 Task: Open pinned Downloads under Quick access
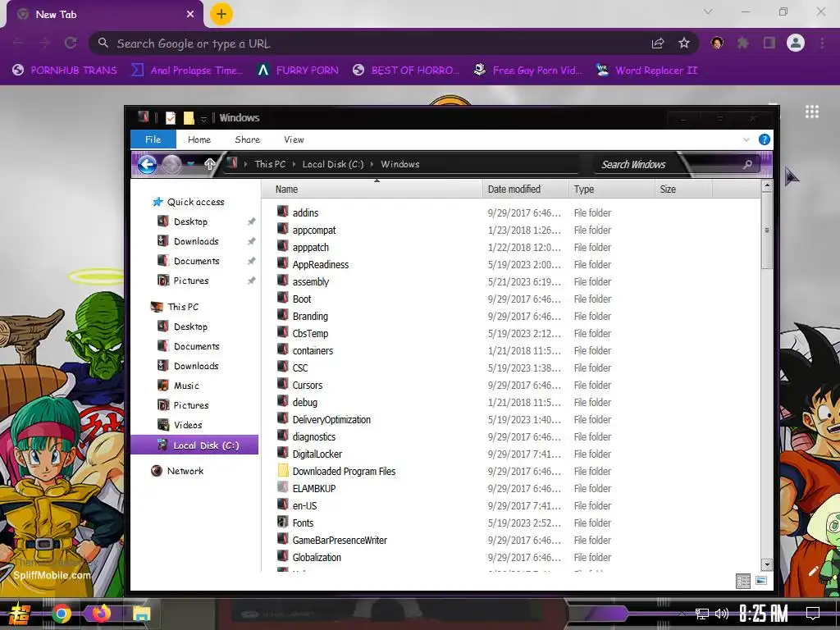(x=196, y=241)
